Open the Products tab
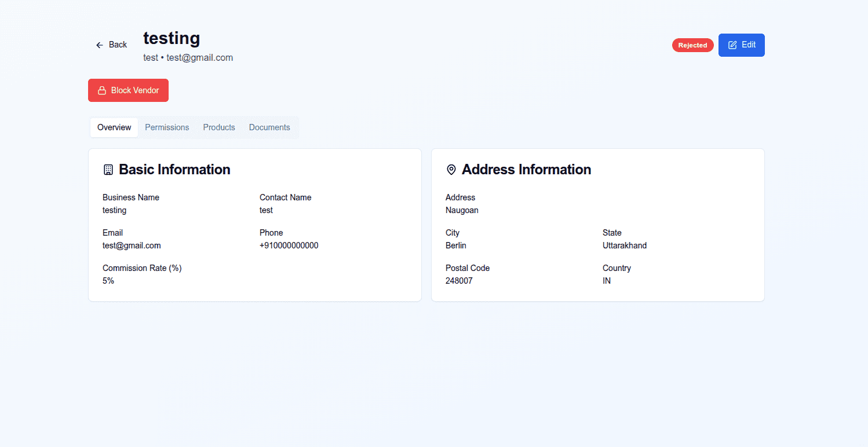Screen dimensions: 868x447 (219, 127)
